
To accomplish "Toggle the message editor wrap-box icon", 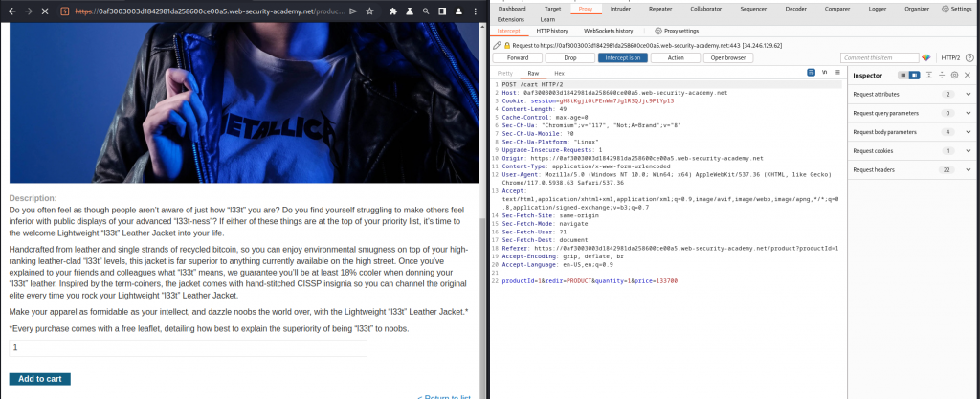I will click(812, 73).
